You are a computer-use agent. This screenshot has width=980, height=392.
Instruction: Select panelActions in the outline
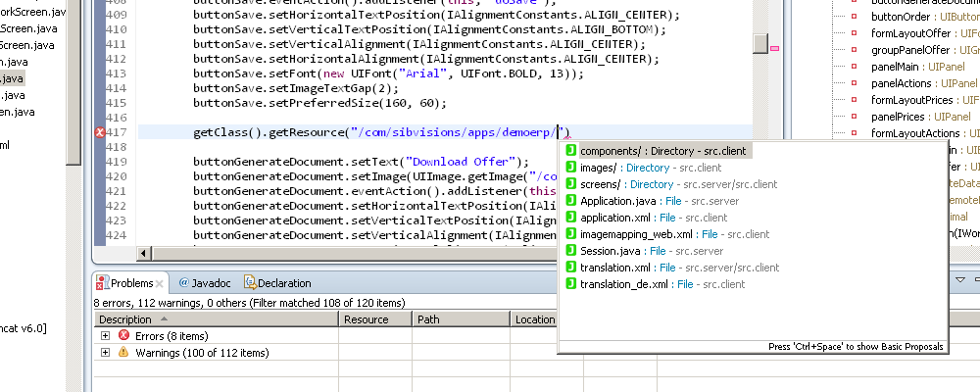coord(902,83)
